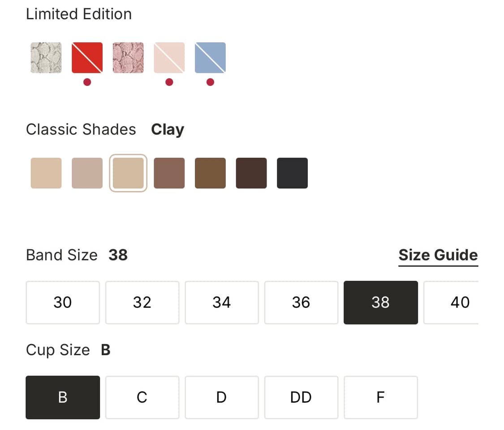The image size is (504, 430).
Task: Select the gray snakeskin limited edition swatch
Action: tap(46, 58)
